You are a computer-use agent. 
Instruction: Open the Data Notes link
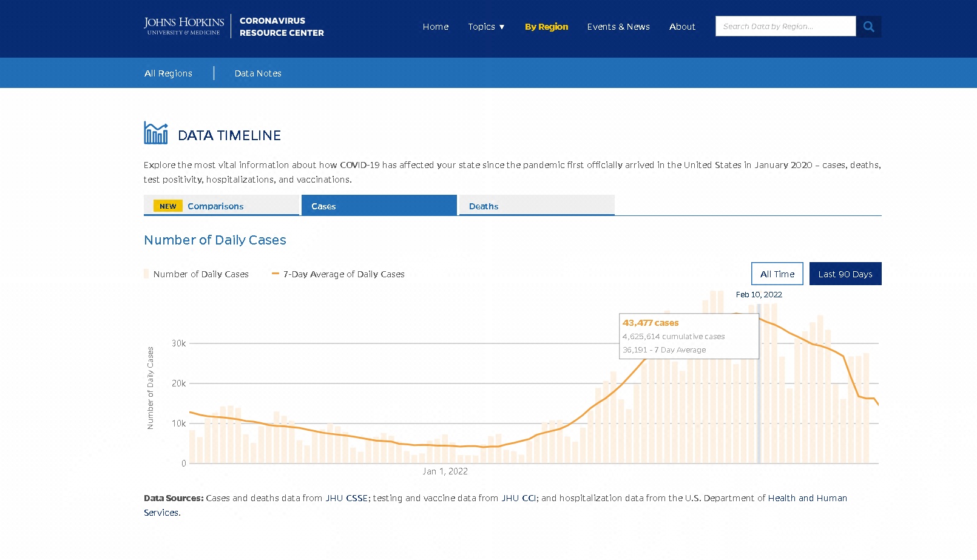click(x=258, y=73)
